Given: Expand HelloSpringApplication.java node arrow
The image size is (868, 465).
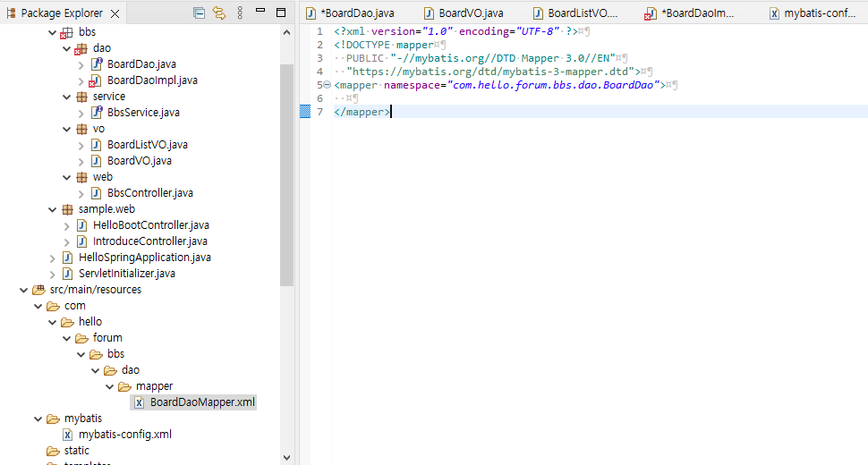Looking at the screenshot, I should coord(53,258).
